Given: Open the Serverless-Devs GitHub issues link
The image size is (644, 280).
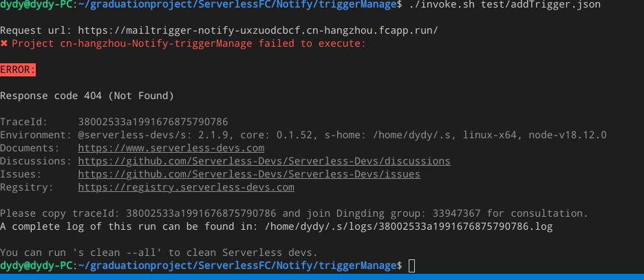Looking at the screenshot, I should (249, 175).
